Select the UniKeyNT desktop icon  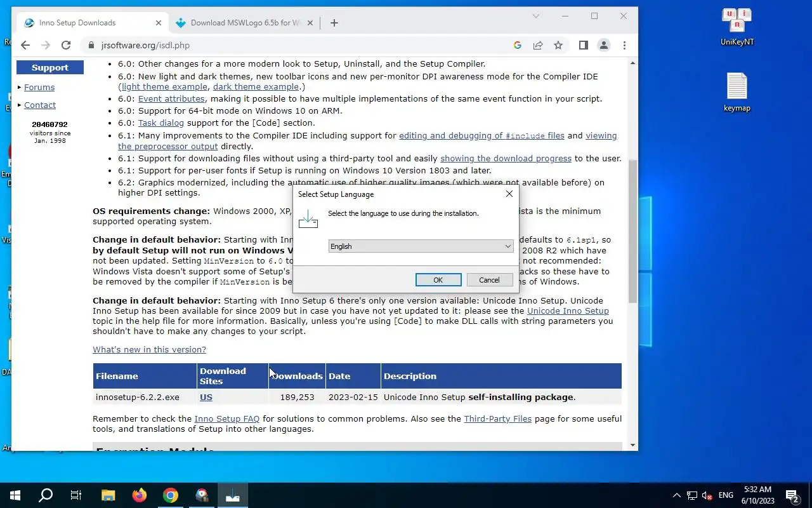[737, 27]
